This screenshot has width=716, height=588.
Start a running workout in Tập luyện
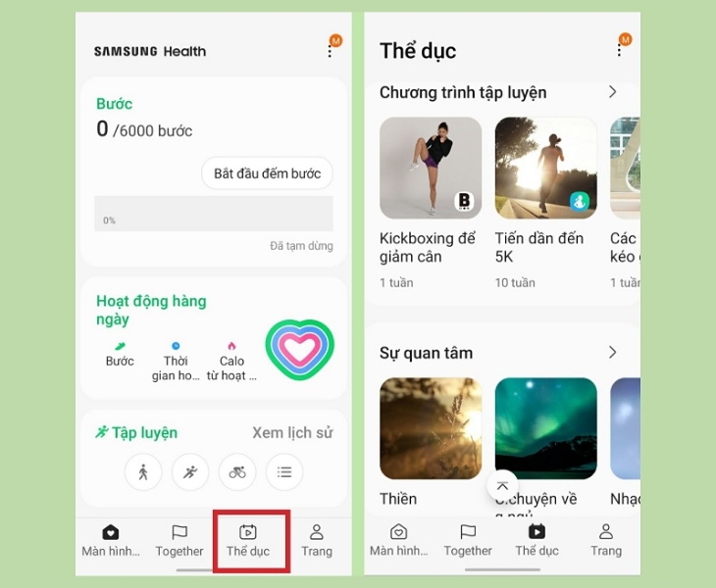pyautogui.click(x=190, y=472)
